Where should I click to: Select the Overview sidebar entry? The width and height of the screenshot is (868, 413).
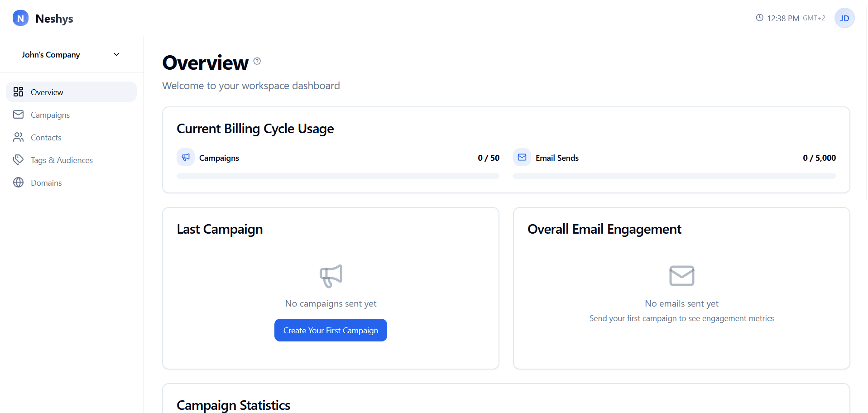coord(47,92)
